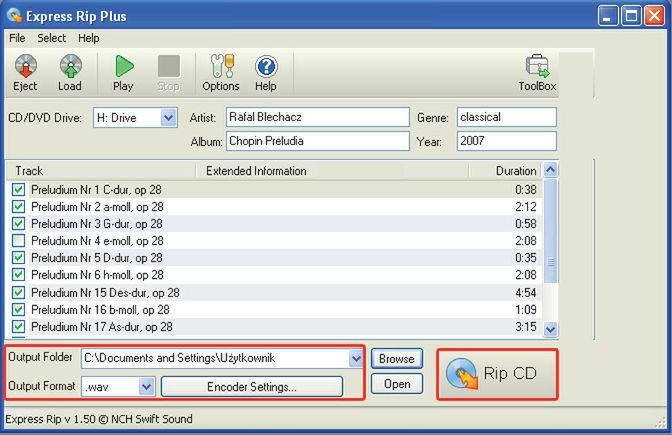Select the row Preludium Nr 3 G-dur, op 28
This screenshot has width=672, height=435.
[x=274, y=223]
